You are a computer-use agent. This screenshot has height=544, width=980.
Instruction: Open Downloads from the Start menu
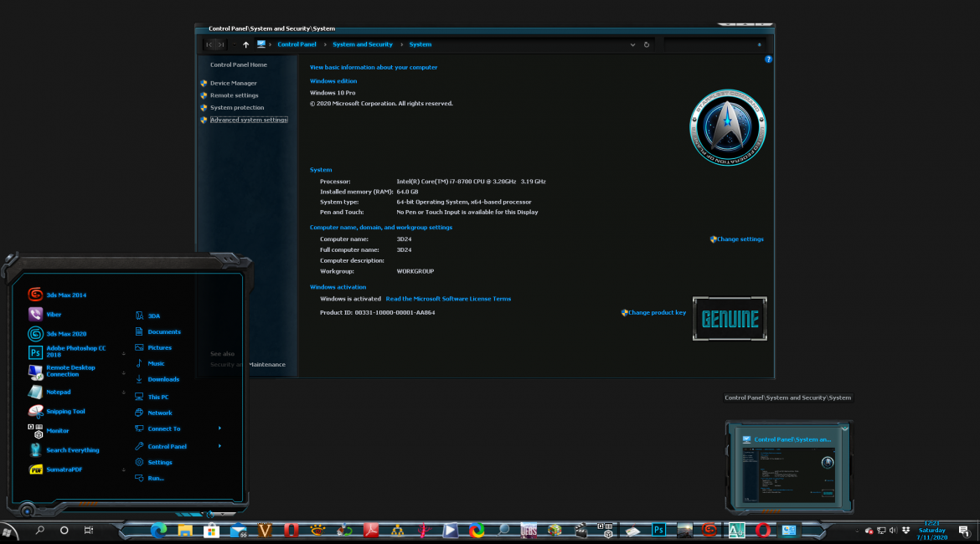(x=157, y=379)
